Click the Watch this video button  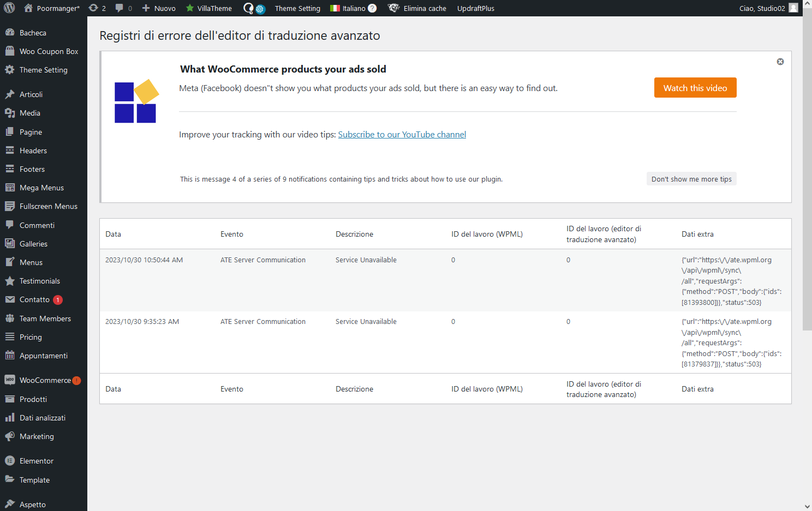[x=695, y=88]
